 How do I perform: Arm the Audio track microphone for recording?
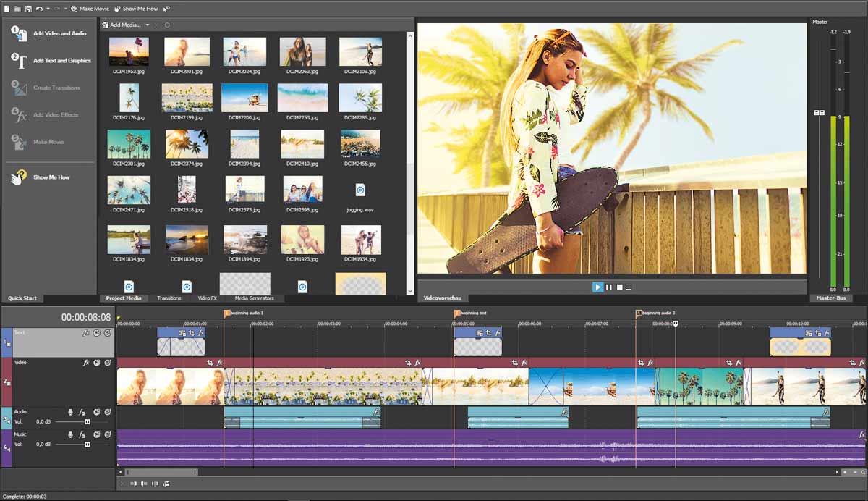tap(71, 411)
